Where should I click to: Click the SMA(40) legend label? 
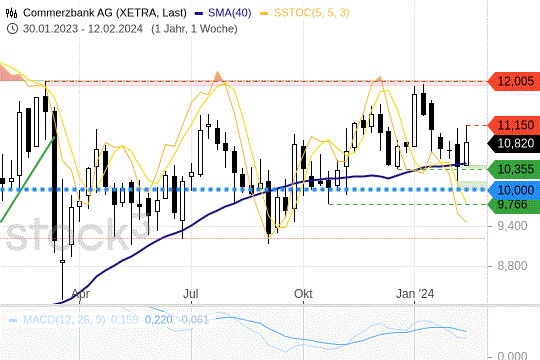[230, 13]
